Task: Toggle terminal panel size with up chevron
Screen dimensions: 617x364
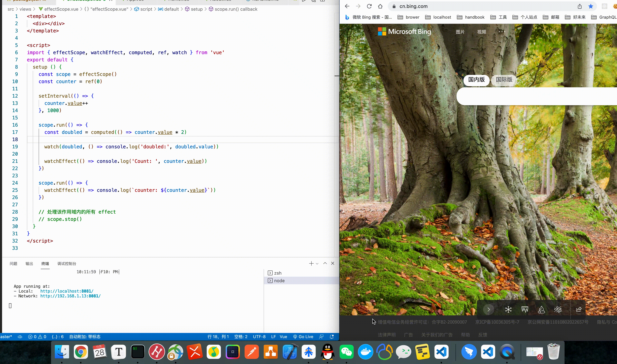Action: click(x=325, y=263)
